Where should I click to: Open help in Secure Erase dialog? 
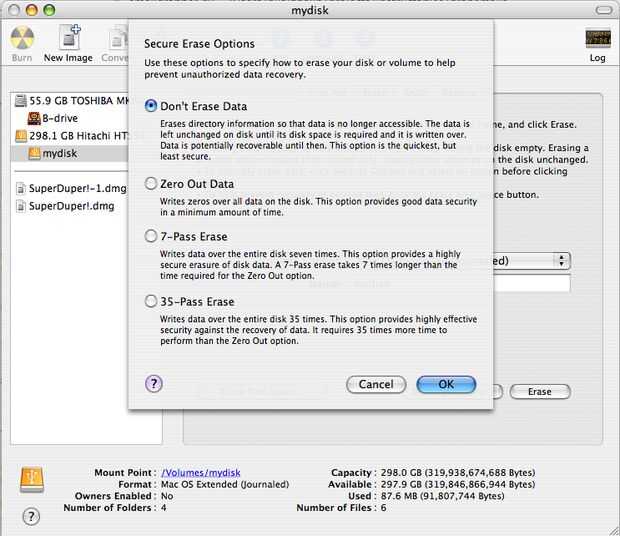pos(154,383)
